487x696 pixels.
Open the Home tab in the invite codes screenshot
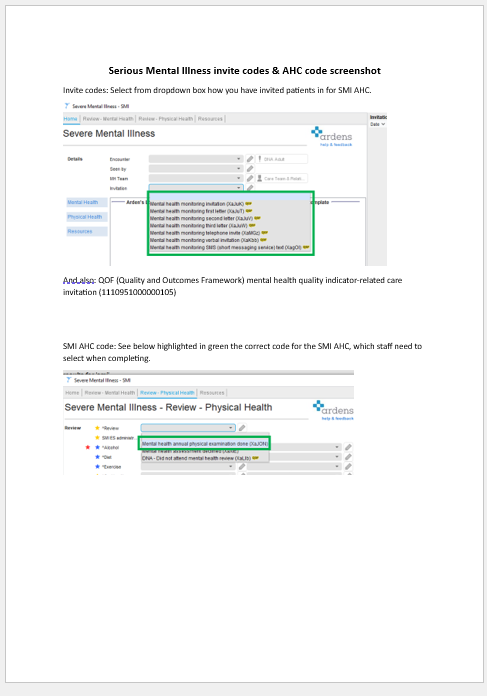tap(70, 119)
